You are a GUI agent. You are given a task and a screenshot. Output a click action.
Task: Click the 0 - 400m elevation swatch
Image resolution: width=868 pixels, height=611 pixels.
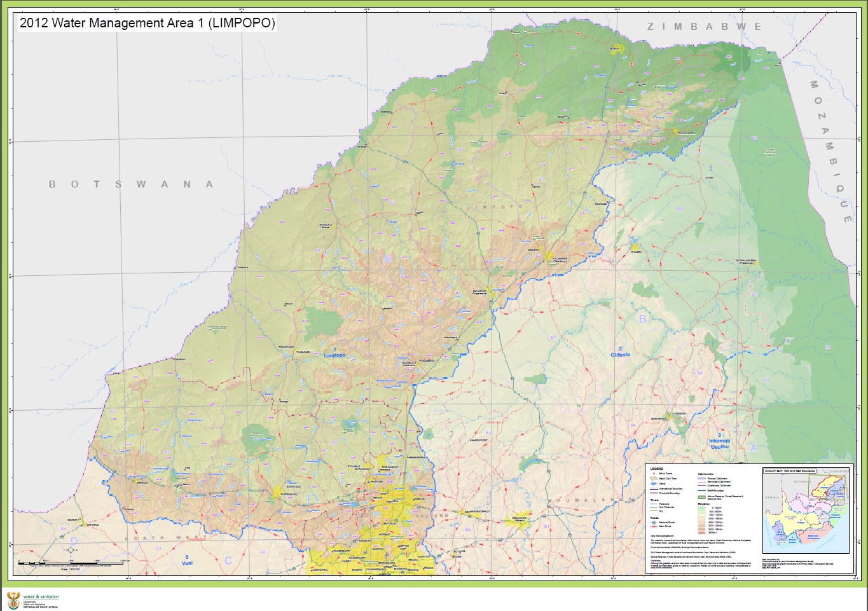701,508
